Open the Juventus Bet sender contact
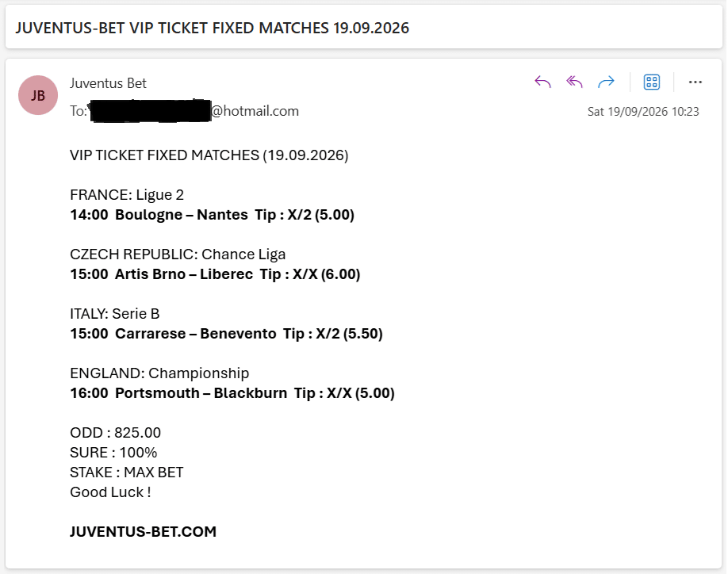Screen dimensions: 728x574 point(108,83)
